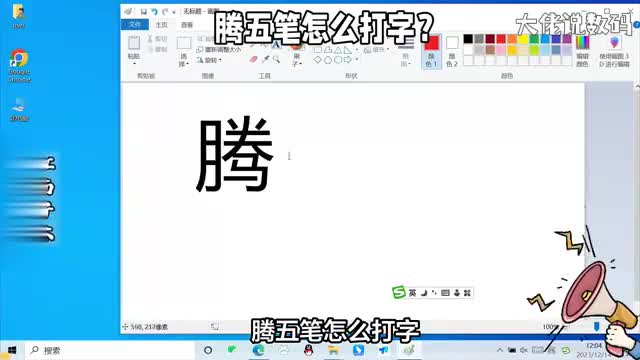
Task: Choose the diamond shape
Action: coord(318,60)
